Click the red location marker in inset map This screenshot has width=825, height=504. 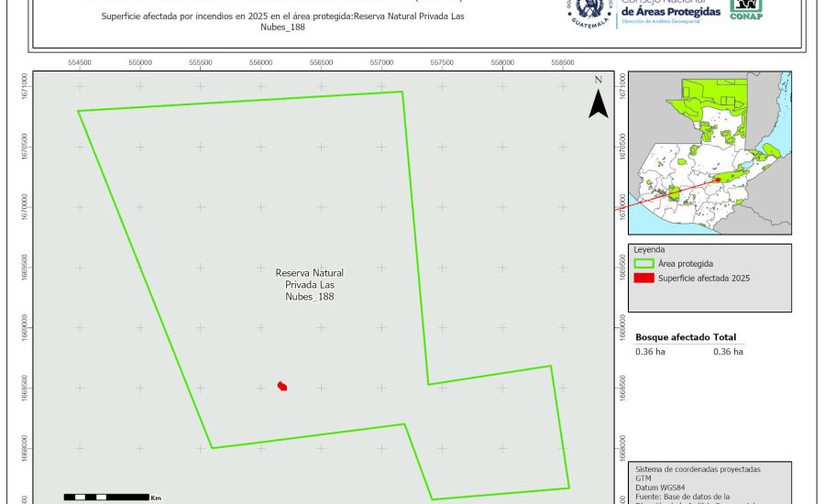click(718, 180)
